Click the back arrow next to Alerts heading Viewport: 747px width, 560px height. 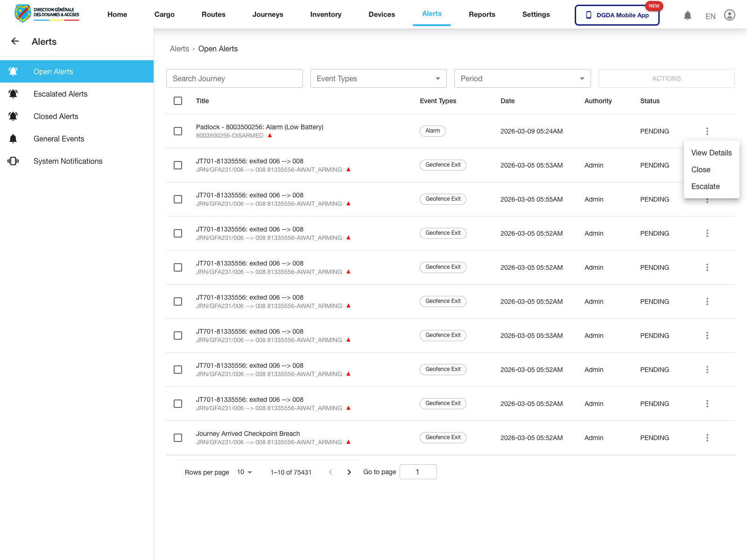(x=15, y=41)
